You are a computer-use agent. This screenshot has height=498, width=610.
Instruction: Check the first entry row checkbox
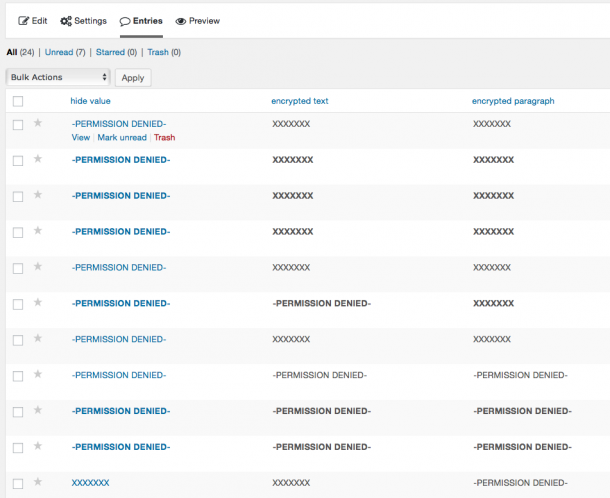click(x=18, y=124)
